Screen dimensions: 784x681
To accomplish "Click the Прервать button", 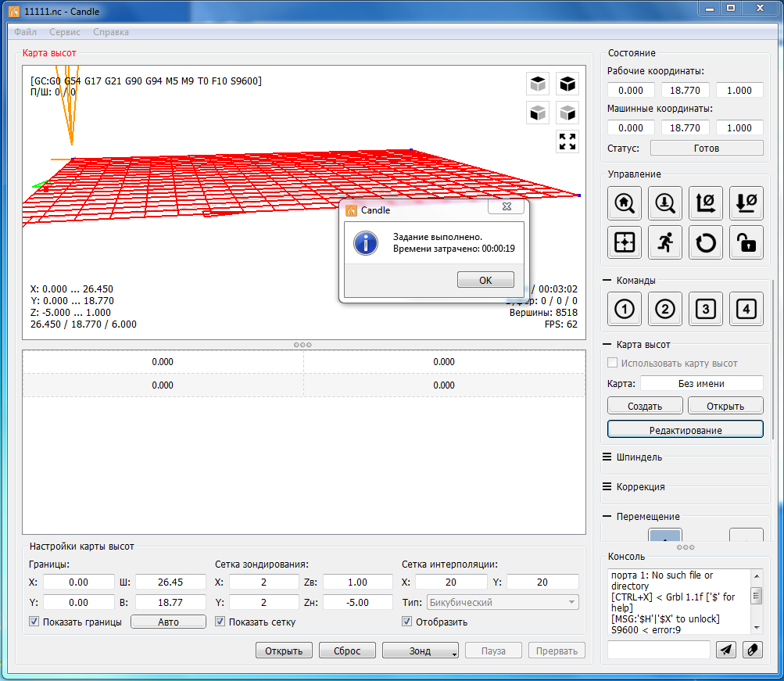I will pos(557,651).
